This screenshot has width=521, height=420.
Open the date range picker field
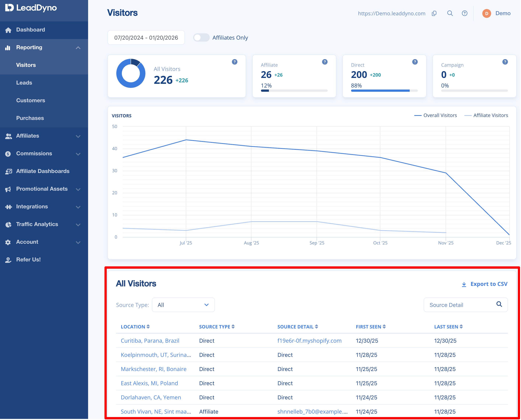[x=146, y=38]
